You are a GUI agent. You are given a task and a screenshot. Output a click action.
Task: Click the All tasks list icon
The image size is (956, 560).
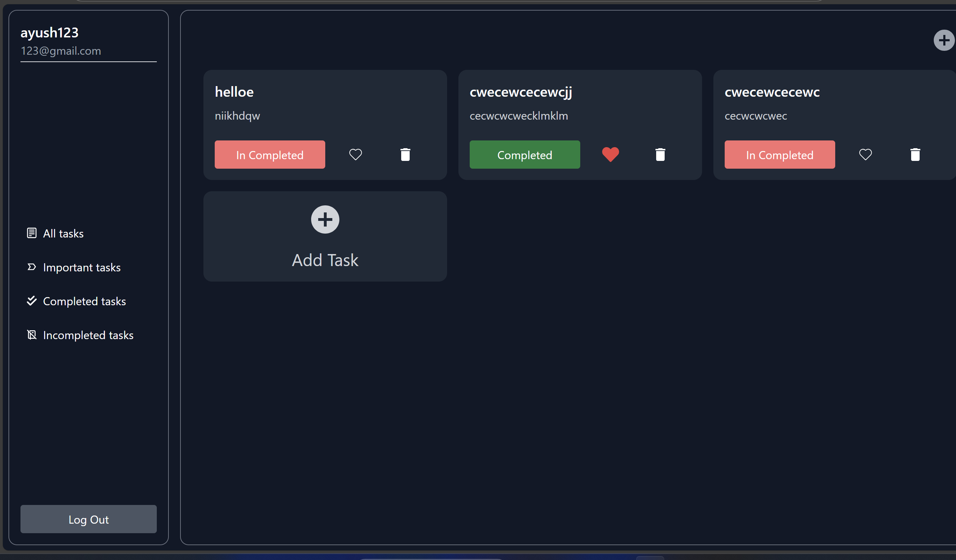point(31,233)
